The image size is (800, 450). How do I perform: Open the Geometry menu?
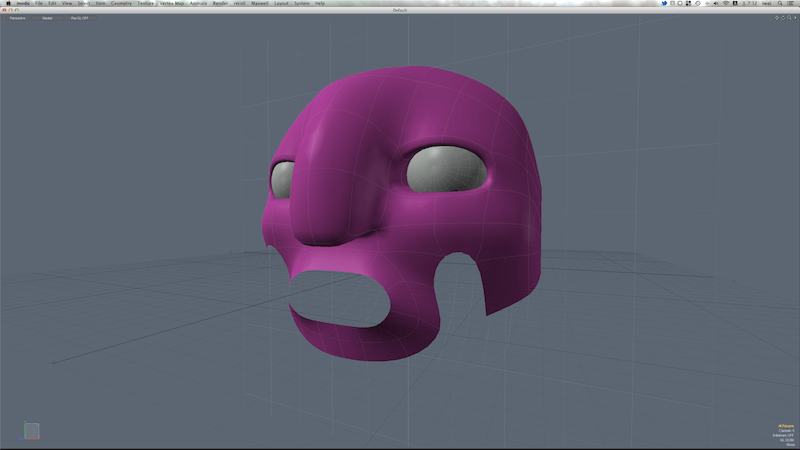(x=121, y=3)
